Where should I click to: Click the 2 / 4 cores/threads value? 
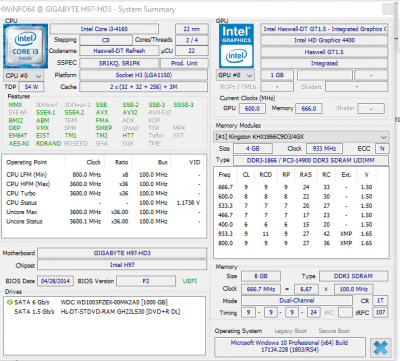pyautogui.click(x=192, y=40)
